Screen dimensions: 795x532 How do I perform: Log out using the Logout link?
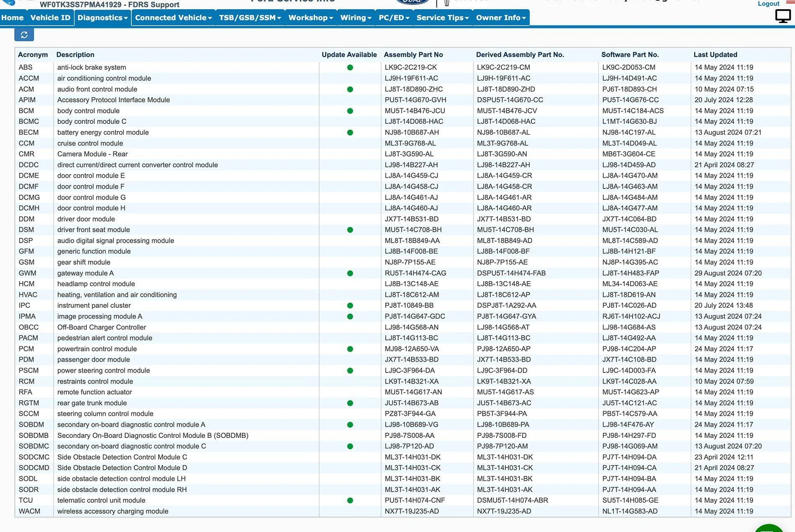pos(769,4)
